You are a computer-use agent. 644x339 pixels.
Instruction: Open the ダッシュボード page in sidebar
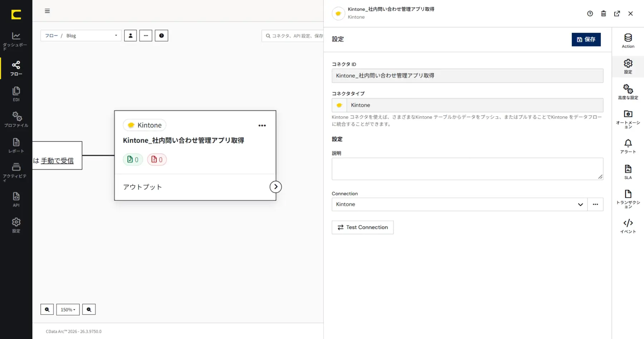click(16, 41)
